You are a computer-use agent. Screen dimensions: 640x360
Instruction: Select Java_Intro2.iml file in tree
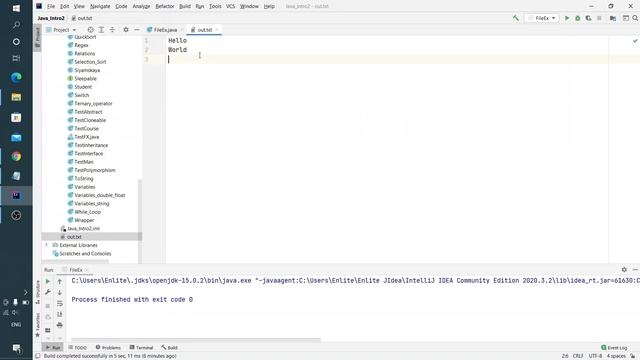click(x=83, y=229)
